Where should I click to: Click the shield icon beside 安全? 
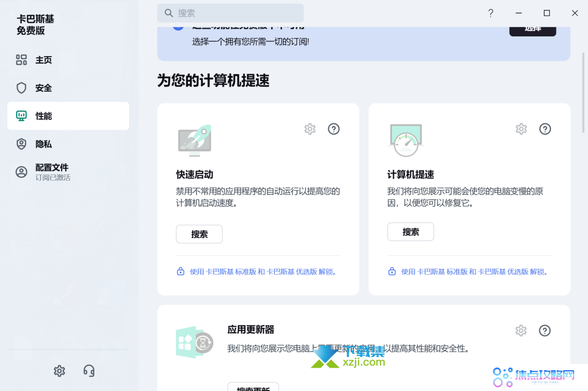(x=21, y=88)
